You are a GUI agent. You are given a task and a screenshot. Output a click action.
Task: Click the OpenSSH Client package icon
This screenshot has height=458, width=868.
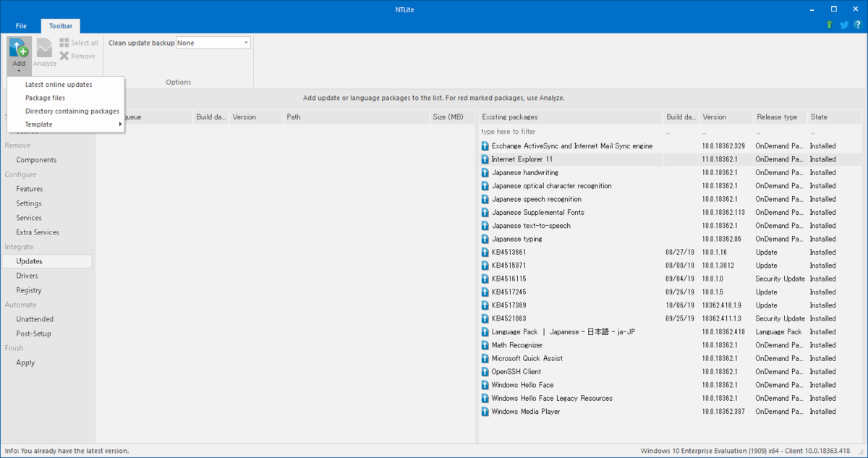click(485, 372)
